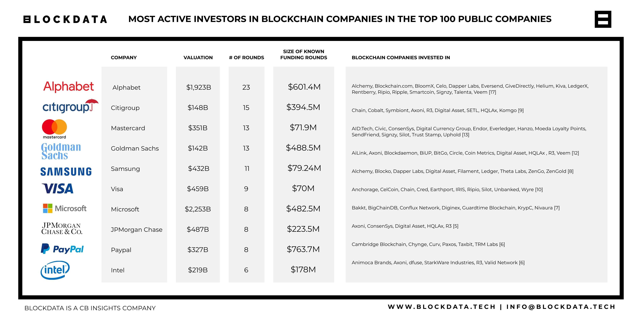644x318 pixels.
Task: Click the BLOCKDATA wordmark in header
Action: click(x=65, y=19)
